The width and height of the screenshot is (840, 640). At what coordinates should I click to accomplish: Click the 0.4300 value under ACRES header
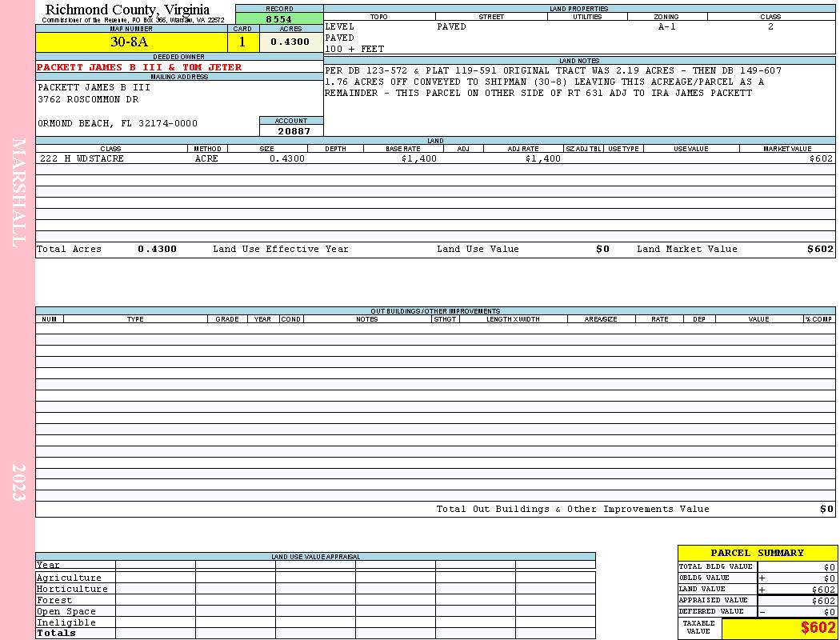290,42
